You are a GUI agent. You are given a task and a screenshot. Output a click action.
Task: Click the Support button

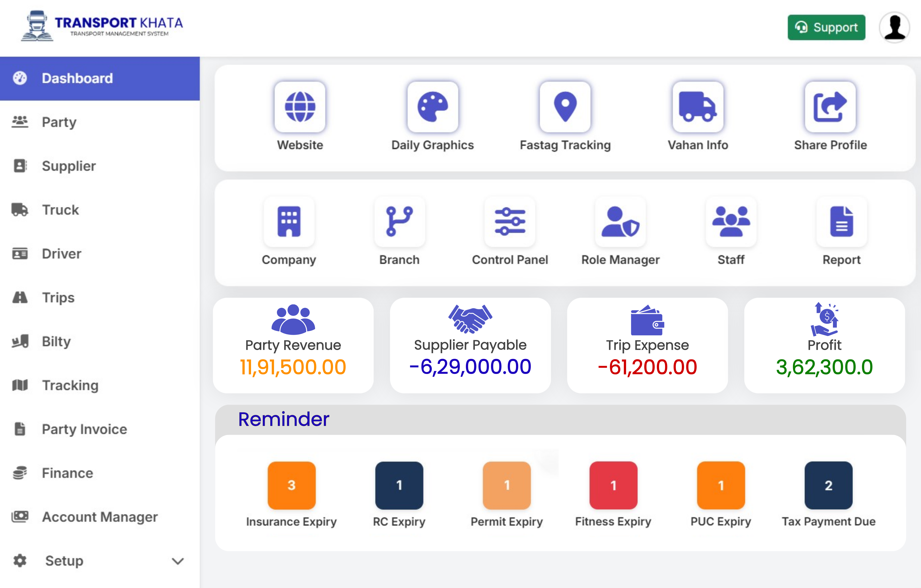(x=826, y=27)
